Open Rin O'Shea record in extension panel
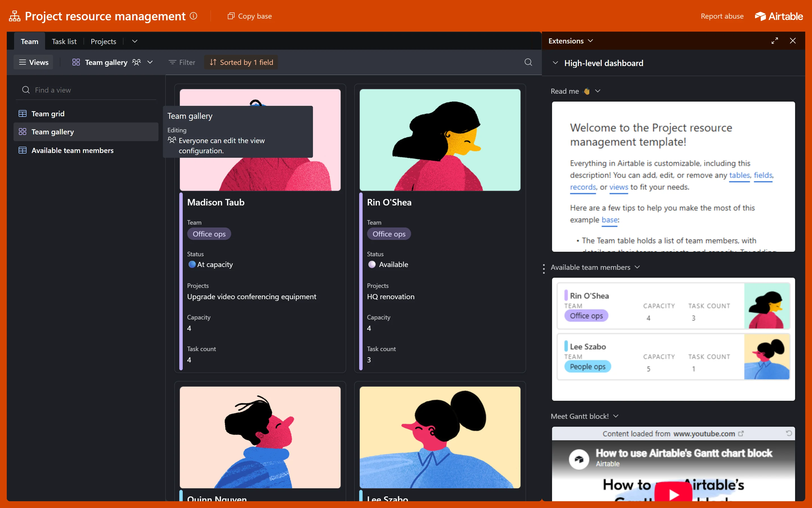 (x=673, y=306)
